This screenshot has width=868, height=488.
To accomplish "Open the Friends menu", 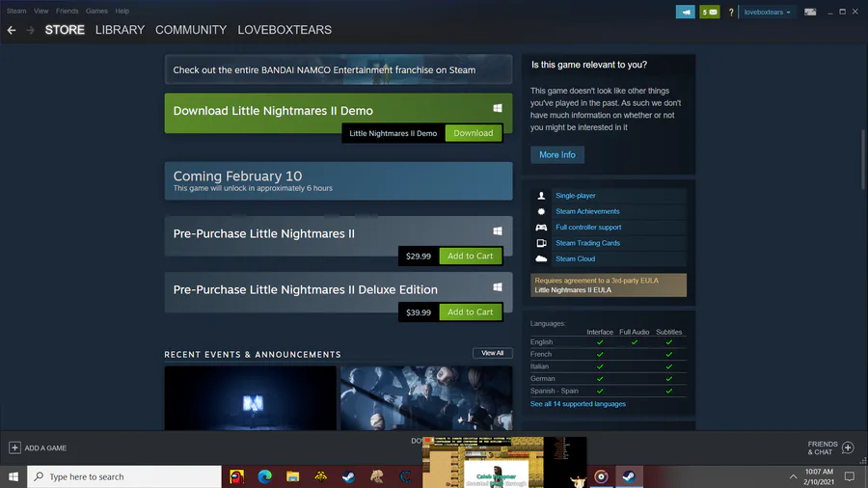I will pos(67,11).
